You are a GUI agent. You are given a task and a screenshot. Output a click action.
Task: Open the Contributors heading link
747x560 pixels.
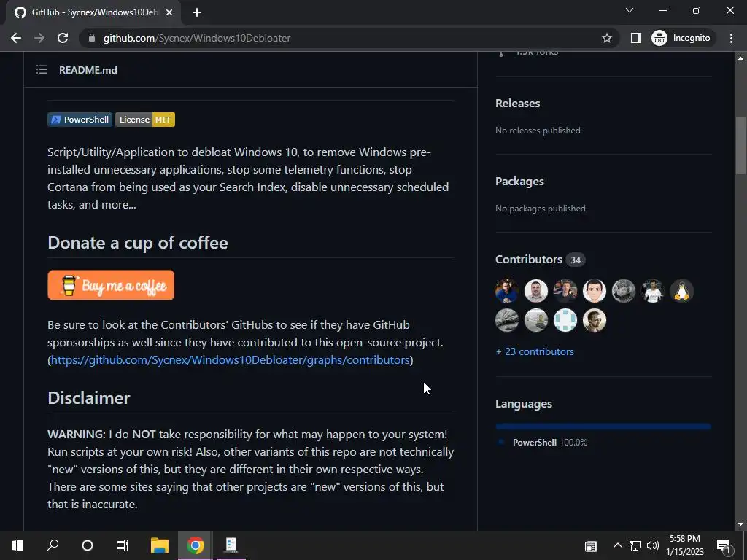[529, 260]
